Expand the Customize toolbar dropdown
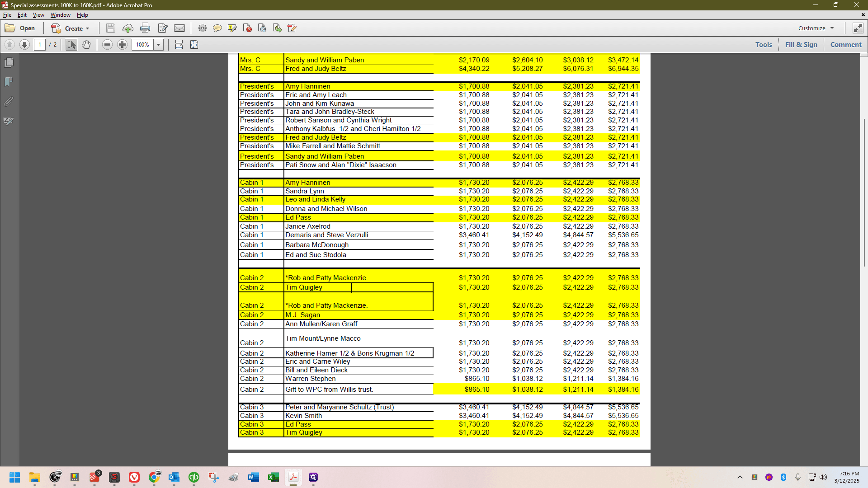 pos(816,28)
